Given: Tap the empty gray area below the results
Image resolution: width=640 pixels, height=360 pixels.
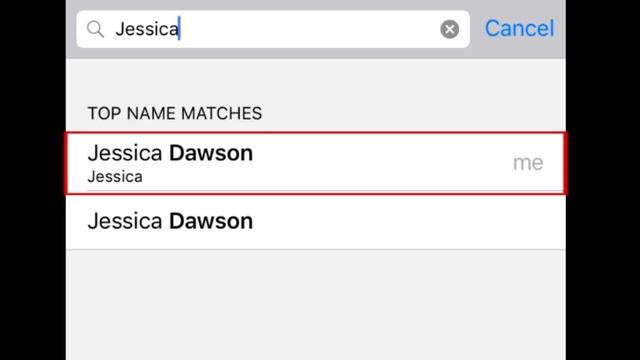Looking at the screenshot, I should (316, 304).
